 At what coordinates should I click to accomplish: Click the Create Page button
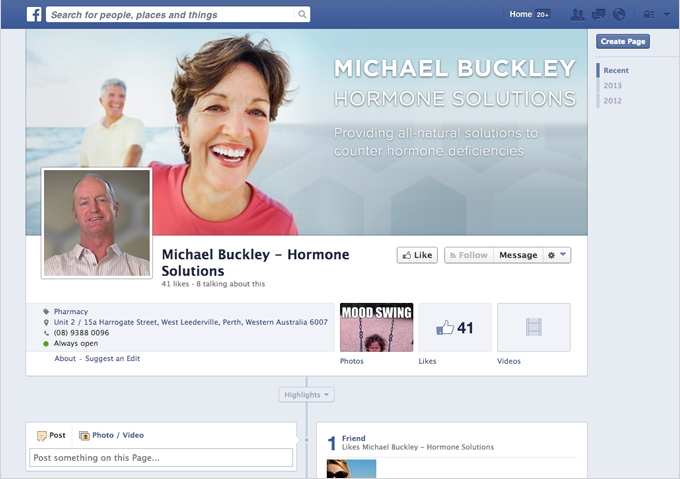623,41
